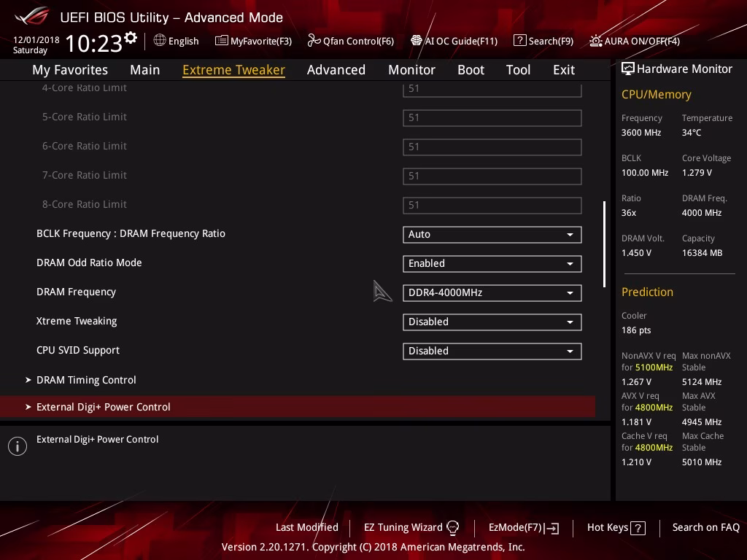Switch to My Favorites tab

tap(70, 70)
